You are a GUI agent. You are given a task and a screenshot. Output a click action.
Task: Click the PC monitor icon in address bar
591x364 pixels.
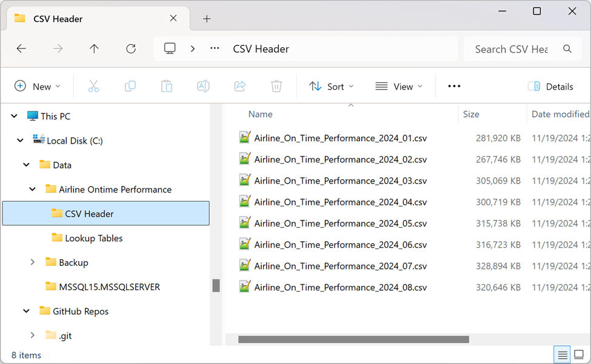tap(170, 48)
